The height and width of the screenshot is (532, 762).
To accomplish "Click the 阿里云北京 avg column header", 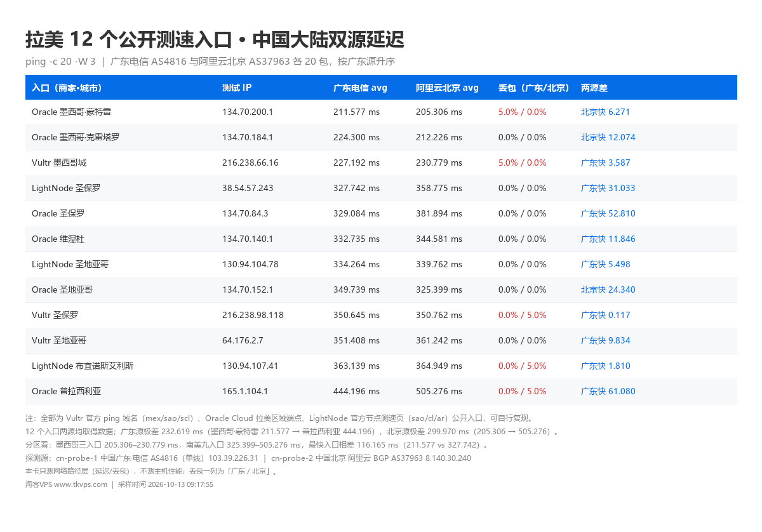I will click(x=447, y=88).
